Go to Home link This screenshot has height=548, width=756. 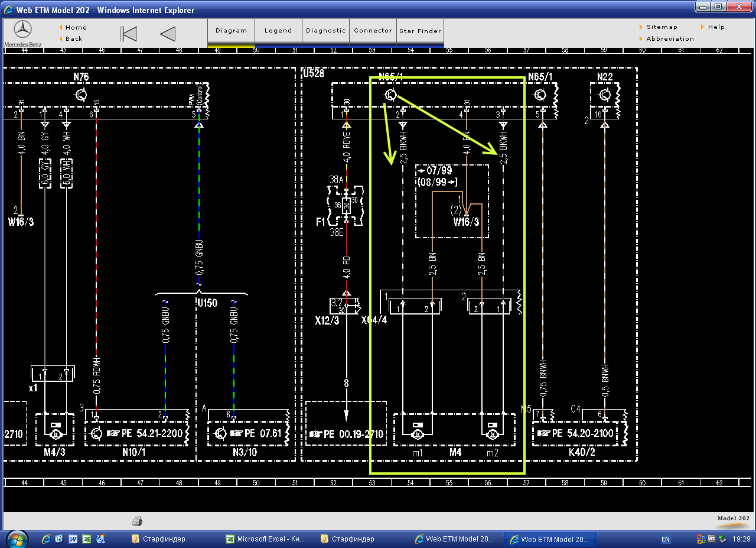[x=76, y=27]
